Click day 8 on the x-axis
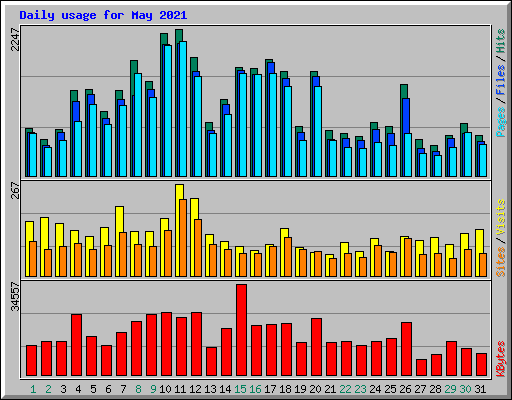Screen dimensions: 512x400 [138, 389]
